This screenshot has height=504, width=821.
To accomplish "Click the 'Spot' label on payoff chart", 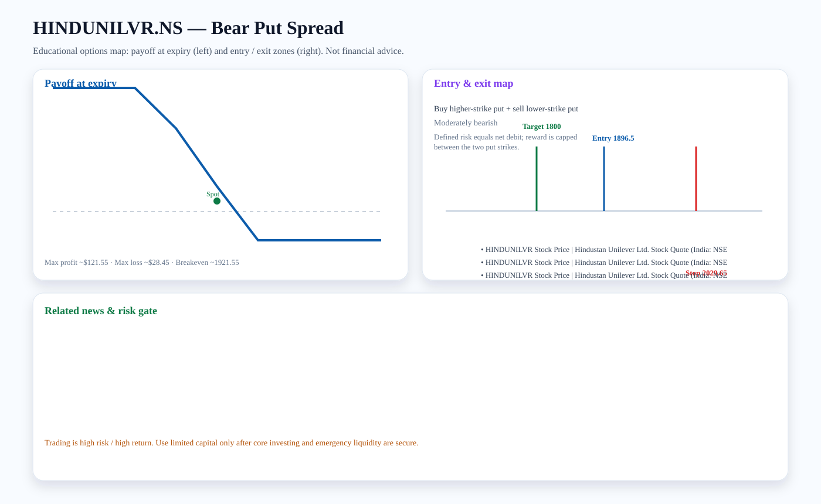I will point(213,194).
